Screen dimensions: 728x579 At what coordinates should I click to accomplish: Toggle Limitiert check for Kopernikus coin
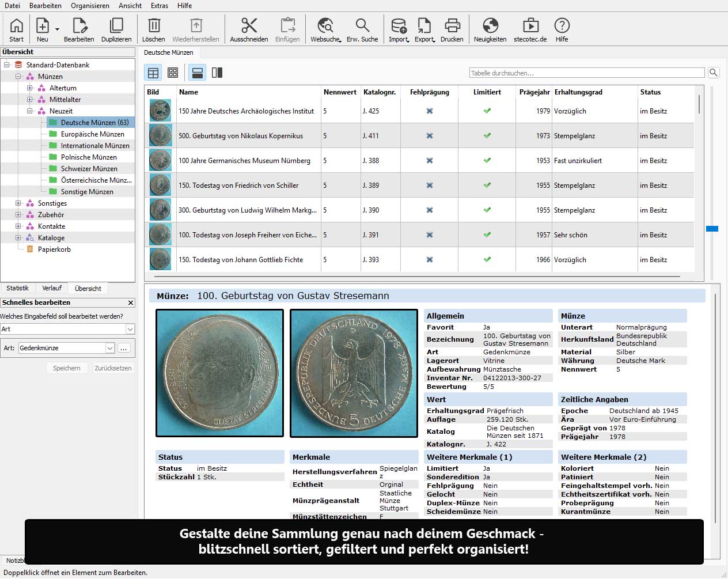(487, 136)
